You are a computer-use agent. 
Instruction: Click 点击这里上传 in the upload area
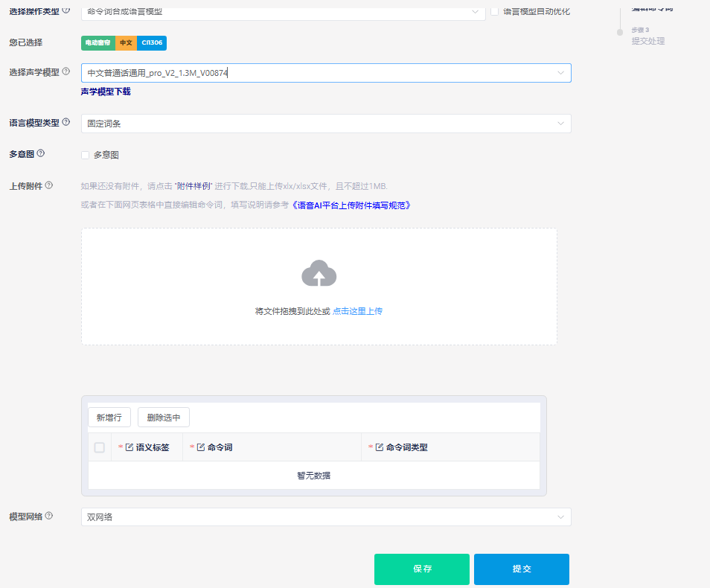click(x=357, y=311)
